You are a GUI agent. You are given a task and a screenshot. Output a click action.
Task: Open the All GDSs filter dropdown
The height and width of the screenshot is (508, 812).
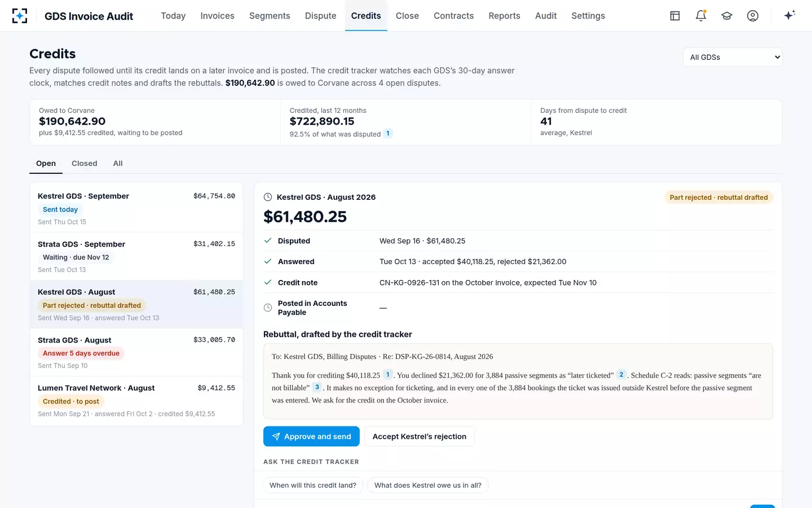pyautogui.click(x=732, y=57)
